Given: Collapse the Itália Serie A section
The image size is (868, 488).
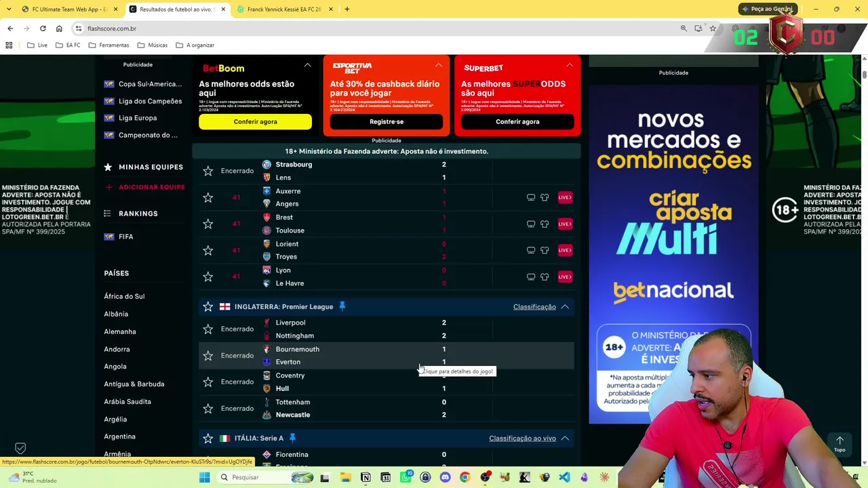Looking at the screenshot, I should pos(565,438).
